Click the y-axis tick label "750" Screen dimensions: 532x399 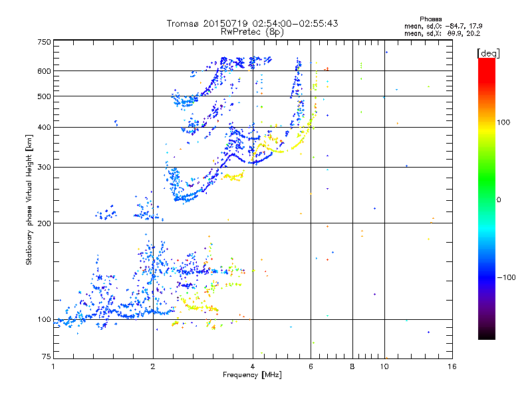[44, 42]
